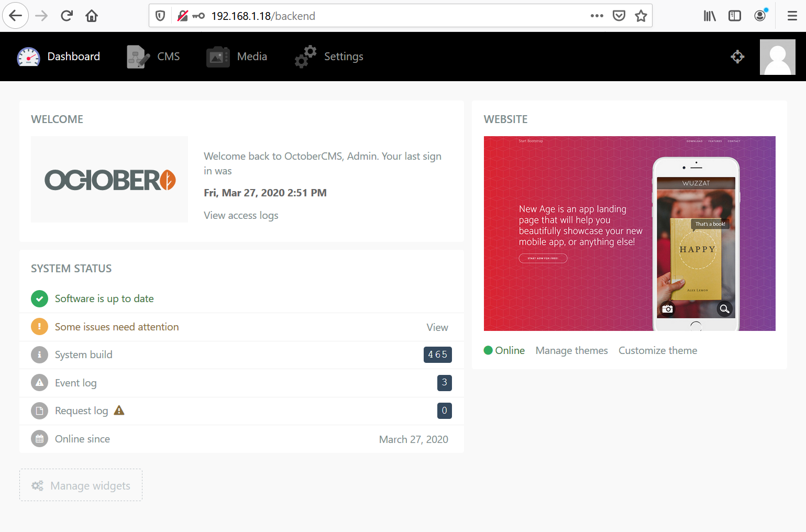Click the Request log warning triangle

pyautogui.click(x=119, y=411)
